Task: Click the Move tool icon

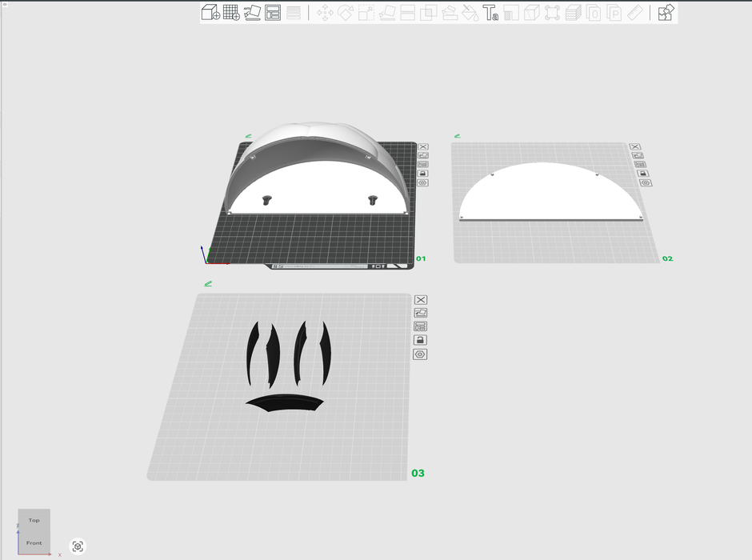Action: coord(325,13)
